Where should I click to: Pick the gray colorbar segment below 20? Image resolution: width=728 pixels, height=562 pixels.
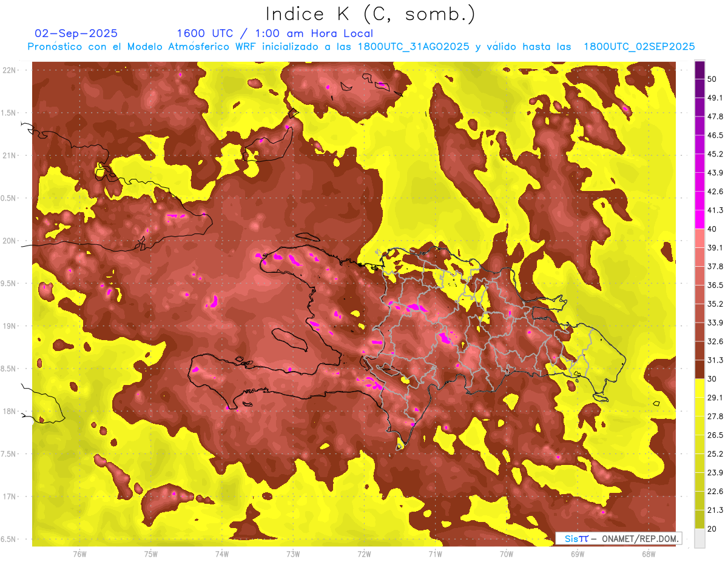pyautogui.click(x=699, y=538)
